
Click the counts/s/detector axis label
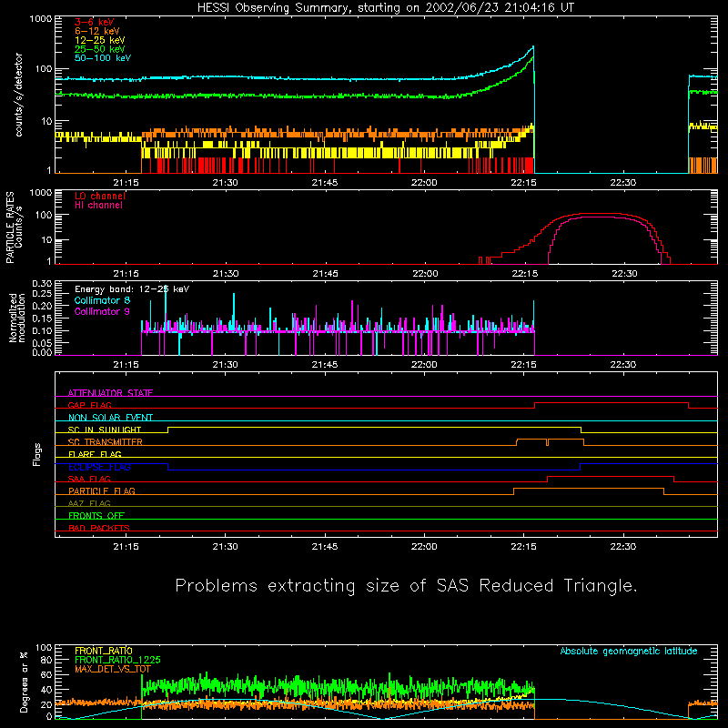pyautogui.click(x=18, y=95)
